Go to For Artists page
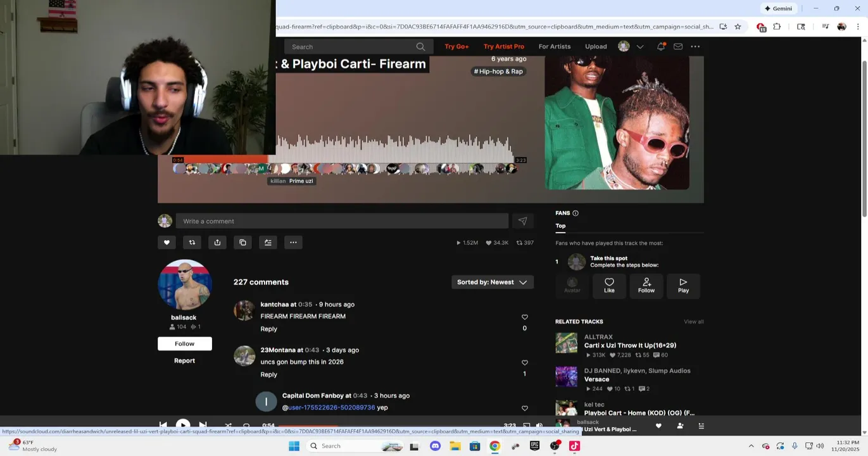The height and width of the screenshot is (456, 868). (555, 46)
